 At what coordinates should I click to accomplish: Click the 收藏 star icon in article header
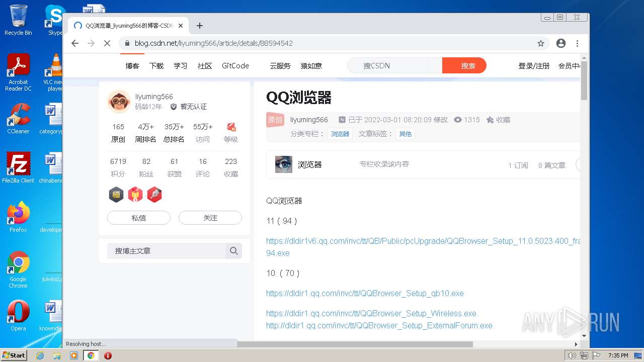point(490,120)
